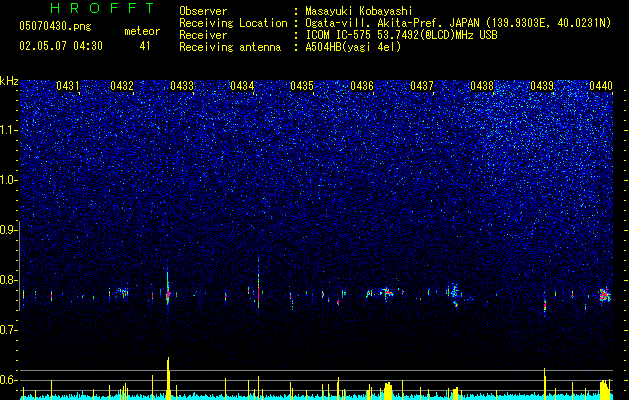Click the tall meteor echo streak near 0434
629x400 pixels.
(258, 283)
